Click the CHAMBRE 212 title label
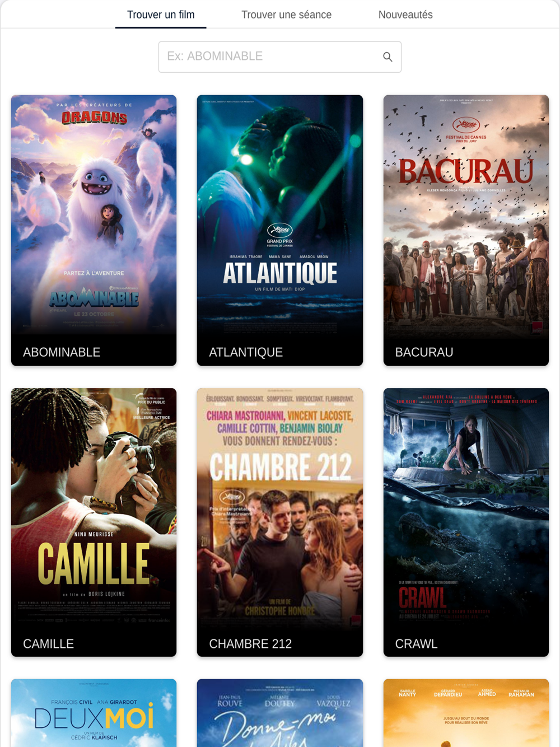This screenshot has height=747, width=560. click(x=250, y=644)
